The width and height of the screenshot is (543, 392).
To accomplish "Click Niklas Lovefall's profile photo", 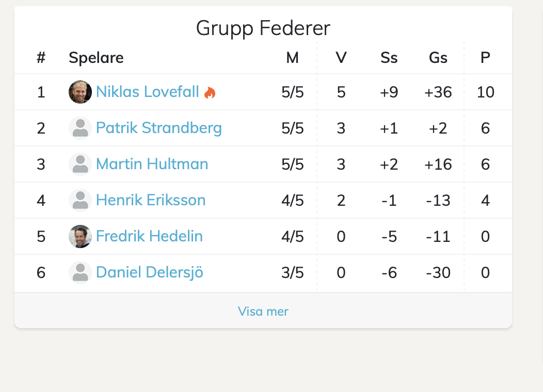I will pyautogui.click(x=80, y=92).
